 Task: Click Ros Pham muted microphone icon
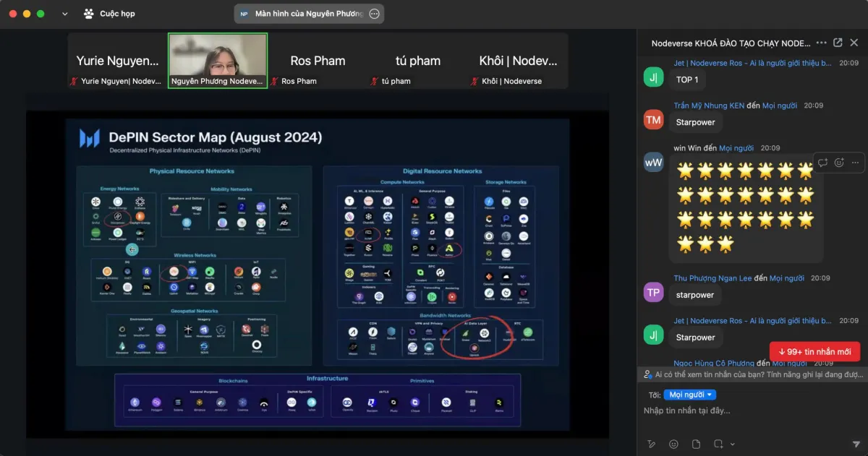pyautogui.click(x=275, y=82)
